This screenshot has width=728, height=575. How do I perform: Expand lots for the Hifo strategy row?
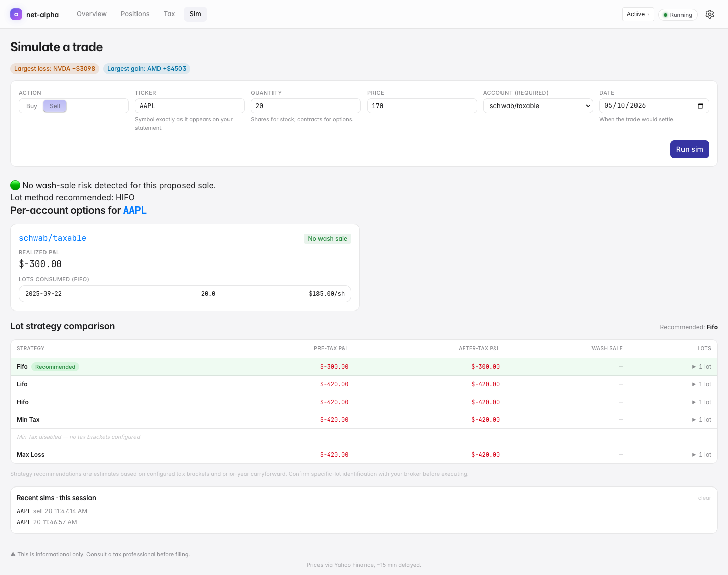[701, 402]
